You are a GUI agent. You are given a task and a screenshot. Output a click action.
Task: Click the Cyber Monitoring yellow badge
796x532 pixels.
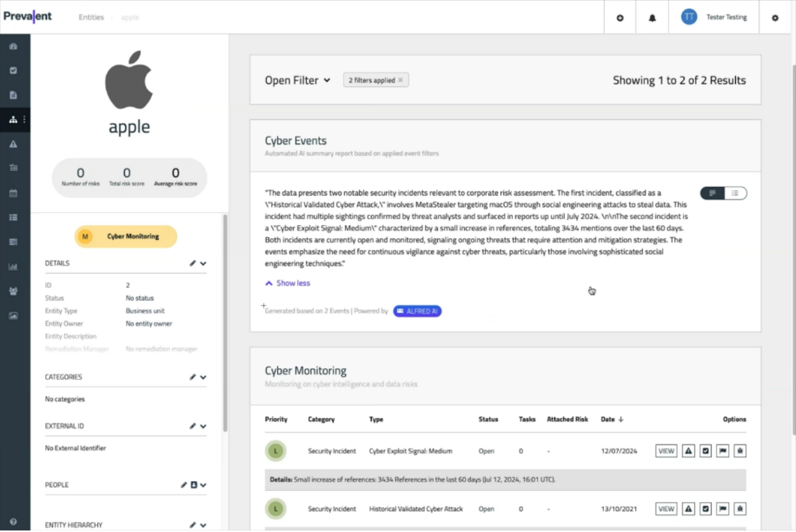click(x=126, y=237)
